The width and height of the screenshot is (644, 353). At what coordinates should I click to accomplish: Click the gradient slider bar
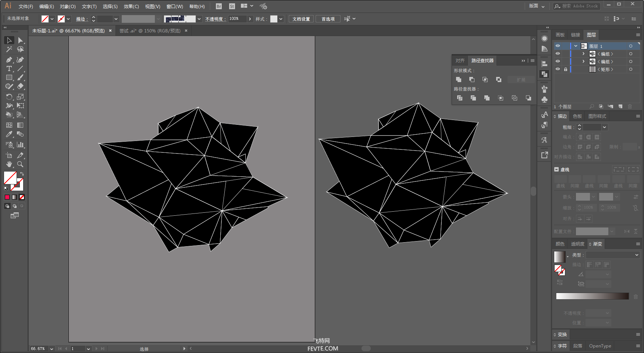tap(593, 296)
